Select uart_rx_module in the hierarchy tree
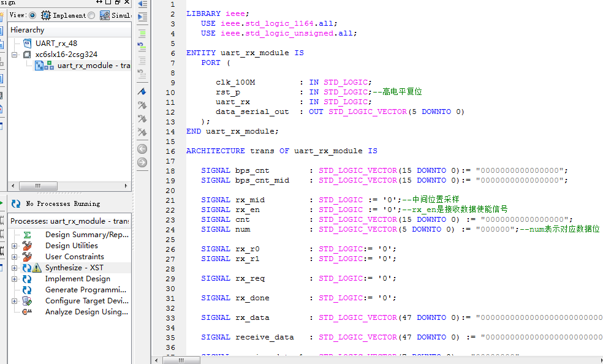 coord(85,66)
